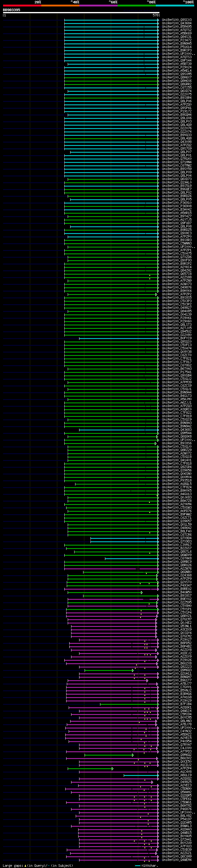Click the red 20% identity legend bar
Viewport: 197px width, 868px height.
point(22,6)
